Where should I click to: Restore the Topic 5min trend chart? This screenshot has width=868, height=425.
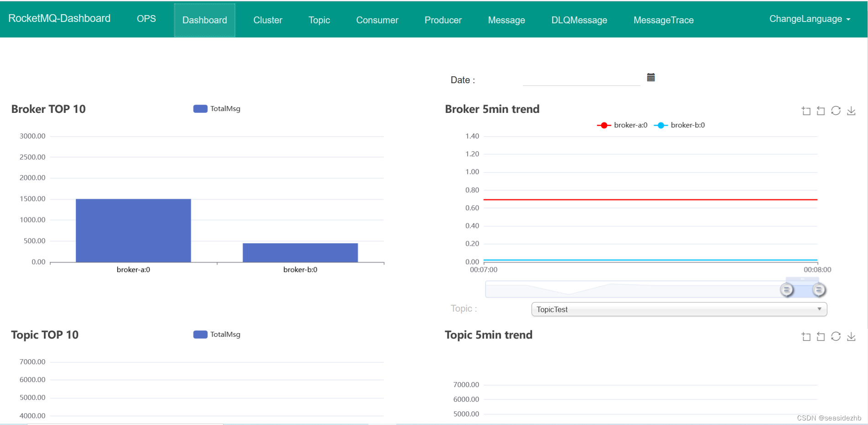pos(836,336)
